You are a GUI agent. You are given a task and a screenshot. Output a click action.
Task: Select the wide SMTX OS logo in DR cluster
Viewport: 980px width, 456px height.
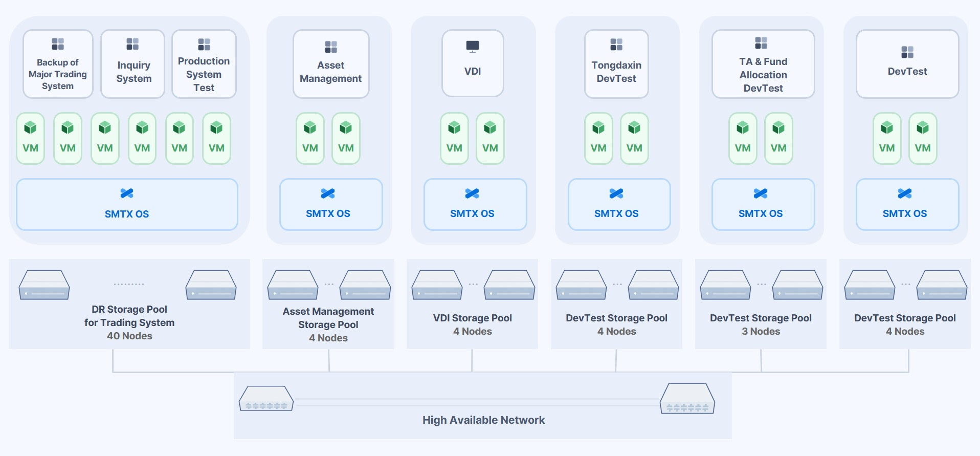pos(127,193)
